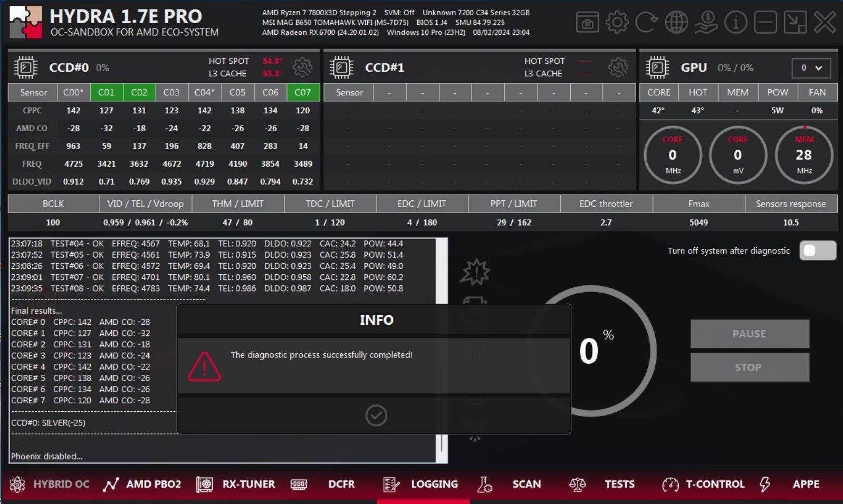Toggle core C06 header

[x=270, y=92]
